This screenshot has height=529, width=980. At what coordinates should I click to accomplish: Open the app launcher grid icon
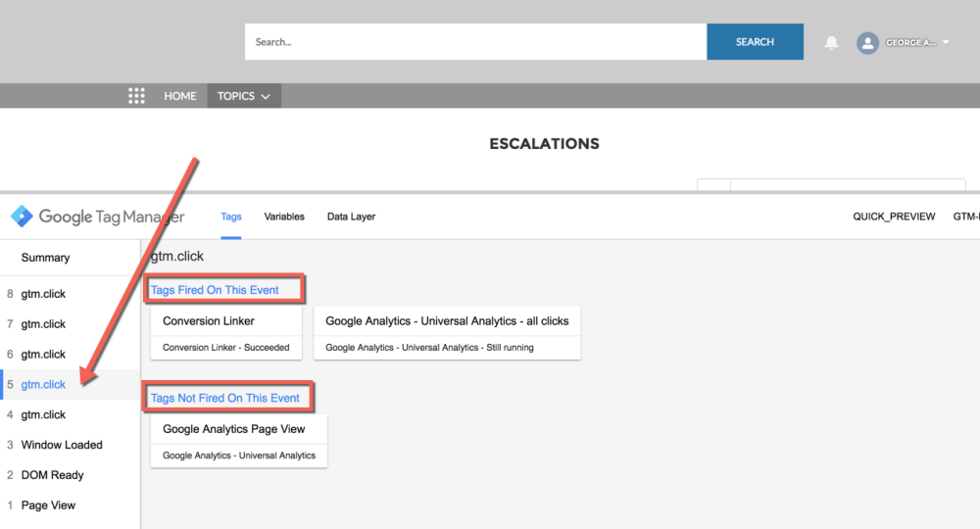click(x=136, y=96)
